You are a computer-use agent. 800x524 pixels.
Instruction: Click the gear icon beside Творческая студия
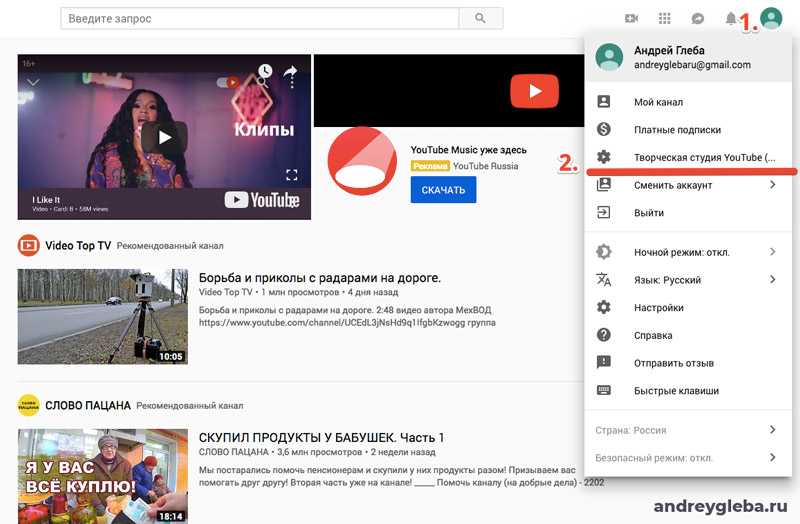[x=604, y=157]
